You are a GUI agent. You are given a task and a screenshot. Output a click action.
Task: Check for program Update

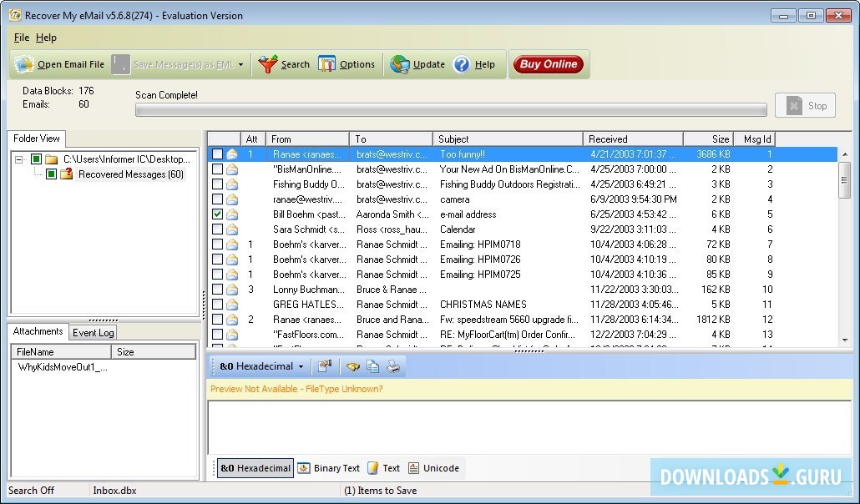418,64
